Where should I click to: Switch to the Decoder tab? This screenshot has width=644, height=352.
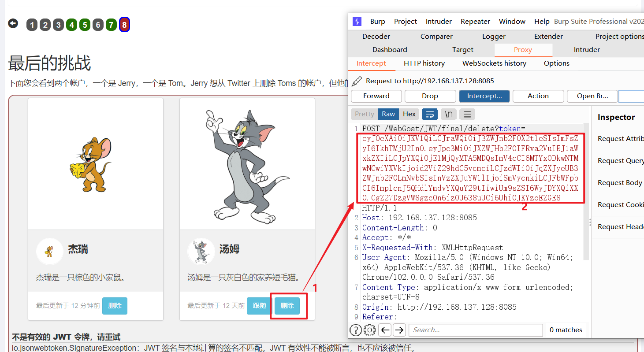376,37
